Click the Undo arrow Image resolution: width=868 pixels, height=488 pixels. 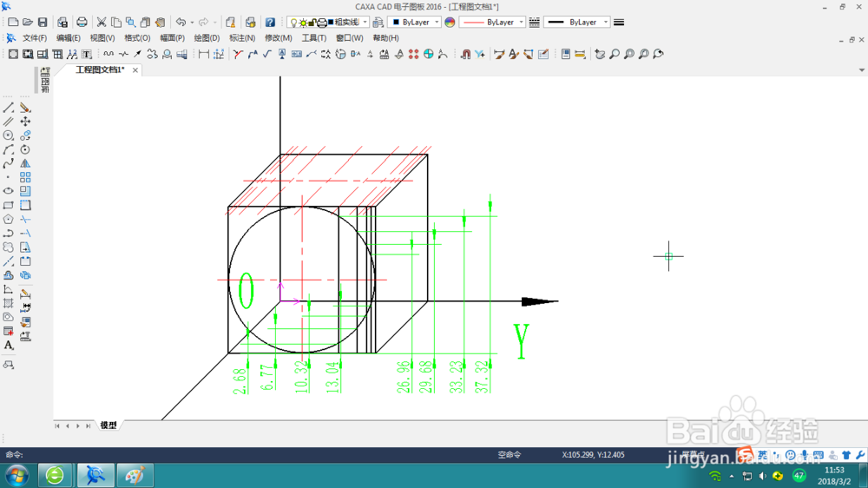pyautogui.click(x=181, y=23)
